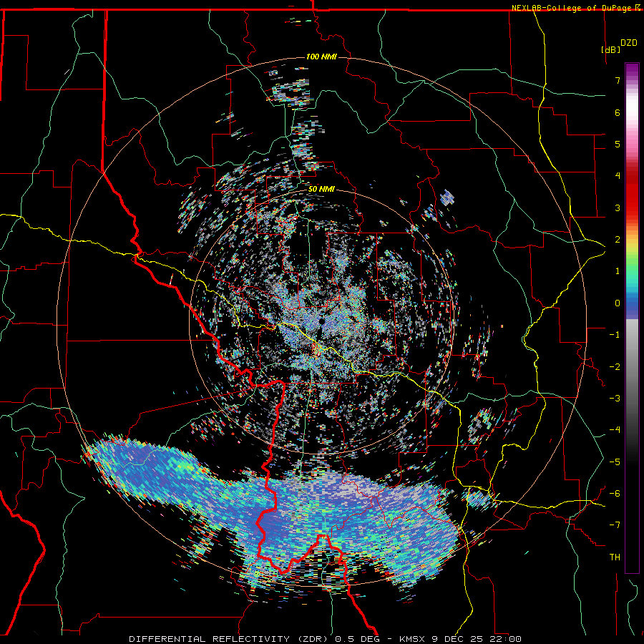Click the KMSX station identifier
The image size is (644, 644).
coord(412,639)
